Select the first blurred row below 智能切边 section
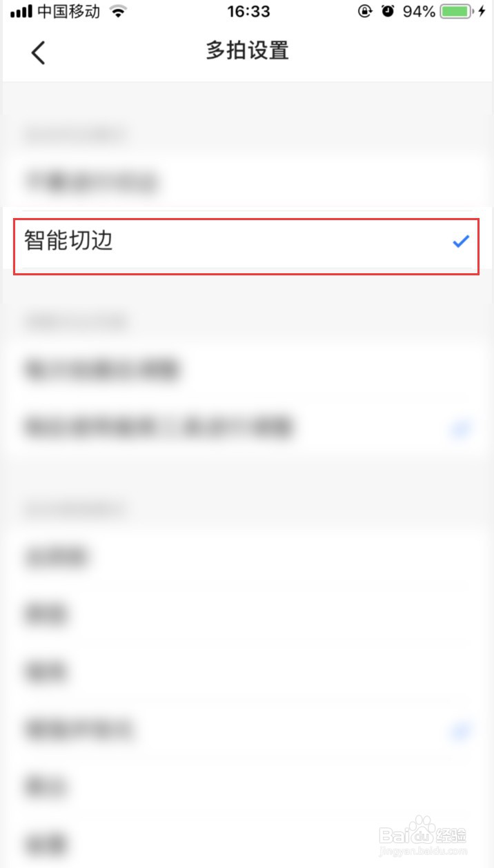 pos(246,370)
